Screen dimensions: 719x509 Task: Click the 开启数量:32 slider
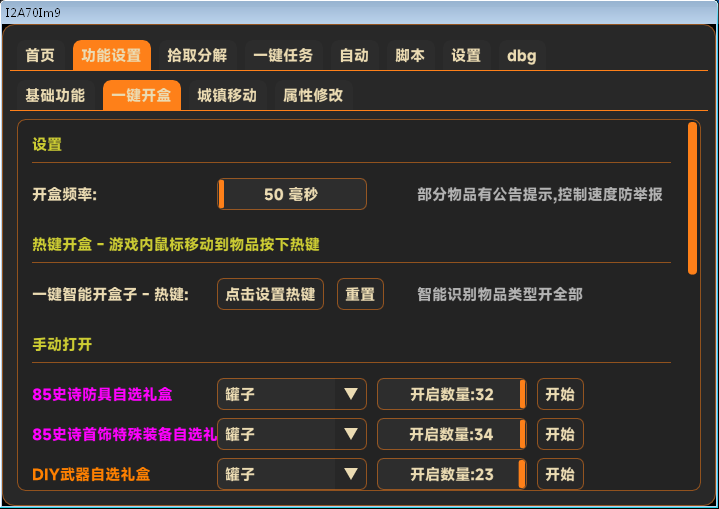[x=451, y=395]
